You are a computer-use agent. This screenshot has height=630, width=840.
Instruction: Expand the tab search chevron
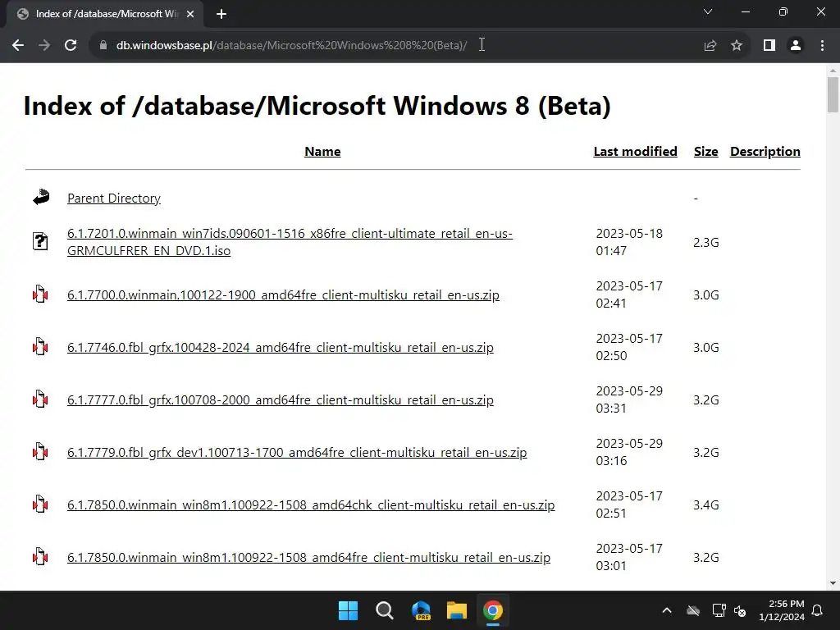click(708, 11)
